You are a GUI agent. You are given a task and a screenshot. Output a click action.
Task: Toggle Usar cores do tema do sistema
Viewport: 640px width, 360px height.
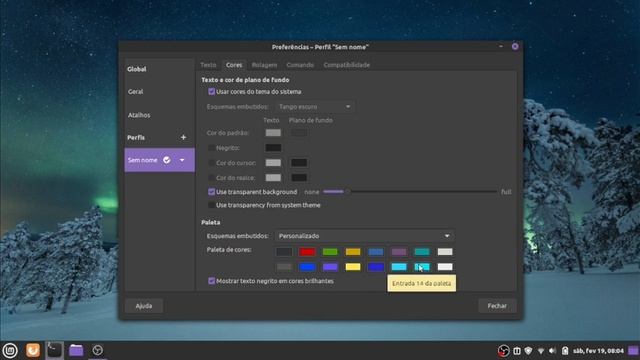[x=211, y=91]
